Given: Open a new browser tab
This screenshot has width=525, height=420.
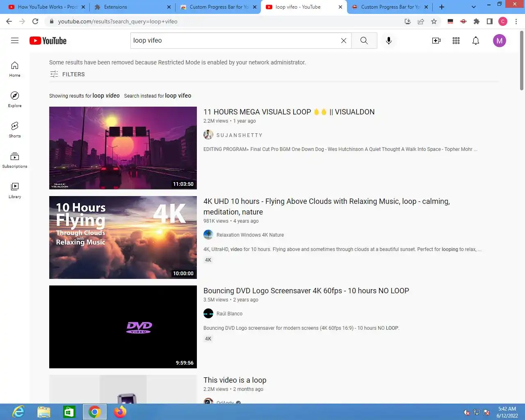Looking at the screenshot, I should (442, 7).
